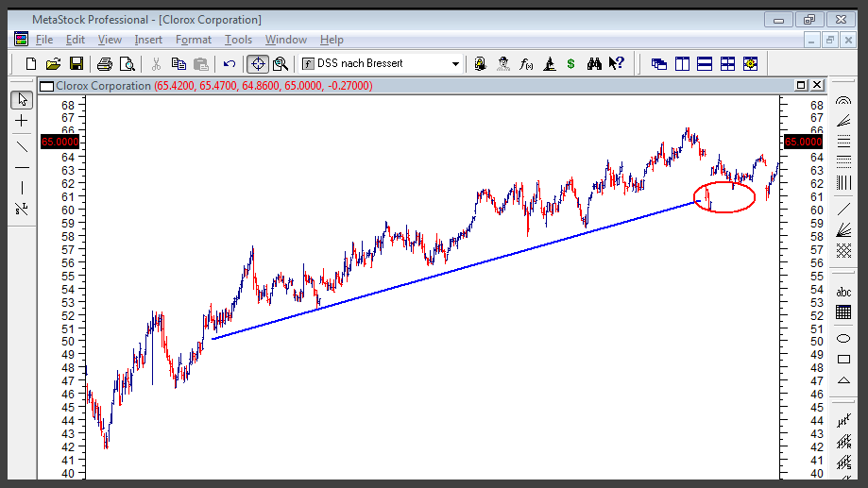
Task: Select the abc text tool
Action: tap(843, 292)
